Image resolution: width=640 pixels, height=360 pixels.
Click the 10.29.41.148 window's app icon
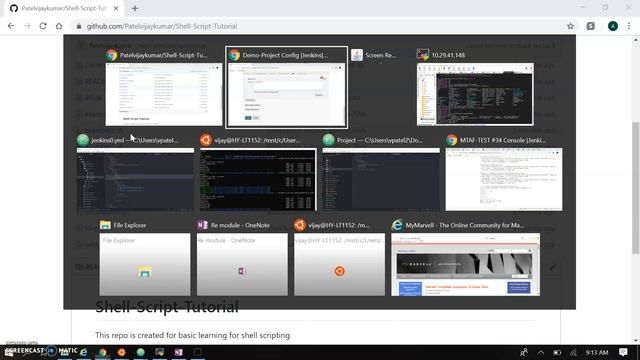coord(423,55)
